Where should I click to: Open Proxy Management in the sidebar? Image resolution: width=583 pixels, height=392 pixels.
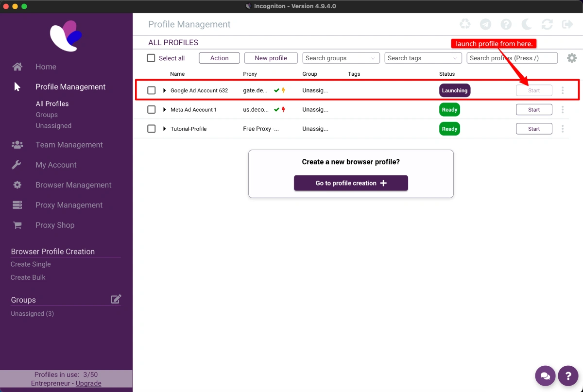69,205
